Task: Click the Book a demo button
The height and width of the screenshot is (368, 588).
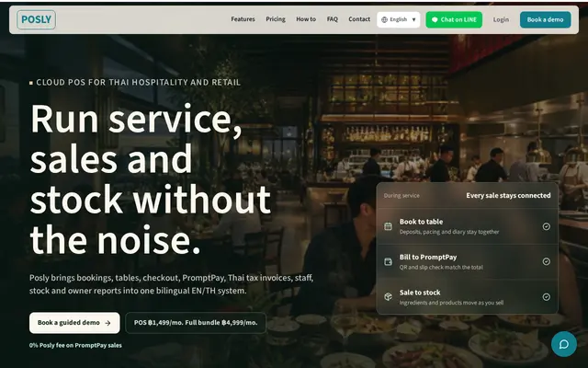Action: coord(545,20)
